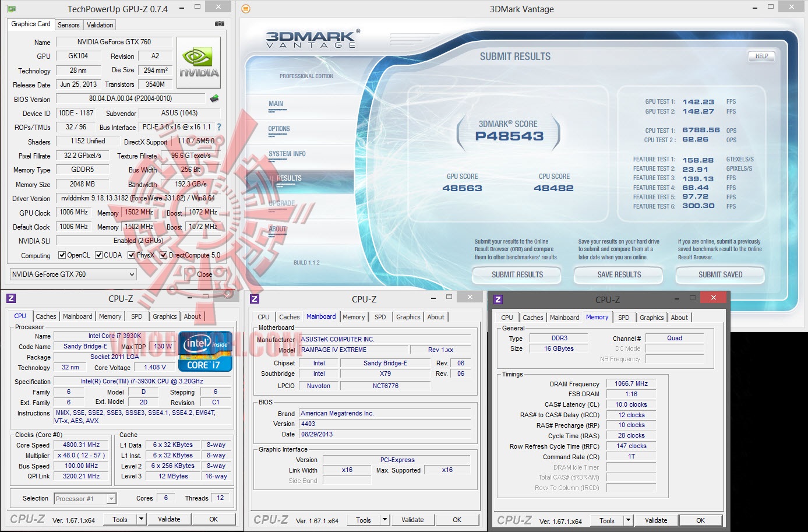Click the BIOS save chip icon in GPU-Z

[x=214, y=98]
